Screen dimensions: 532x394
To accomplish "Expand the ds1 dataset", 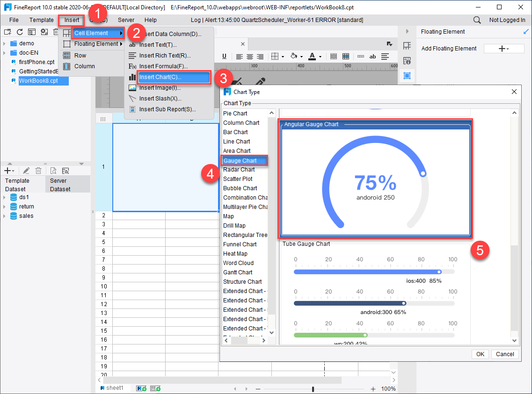I will pyautogui.click(x=4, y=197).
